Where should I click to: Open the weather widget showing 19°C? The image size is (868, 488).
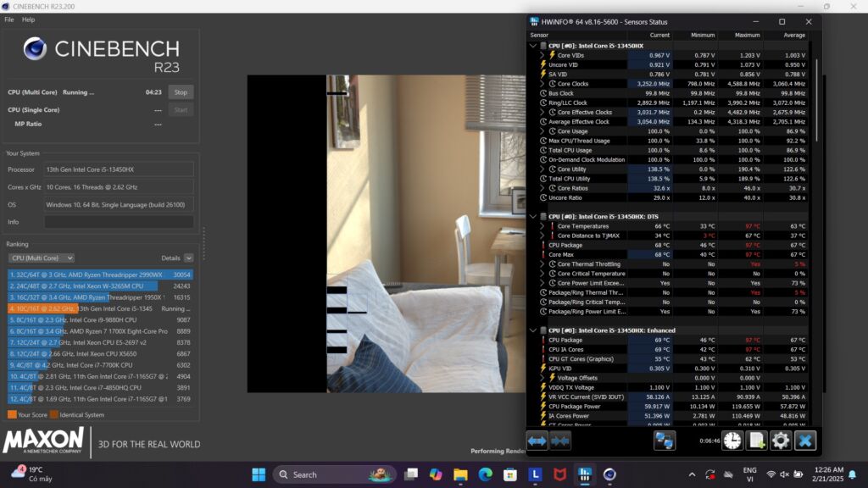click(32, 474)
